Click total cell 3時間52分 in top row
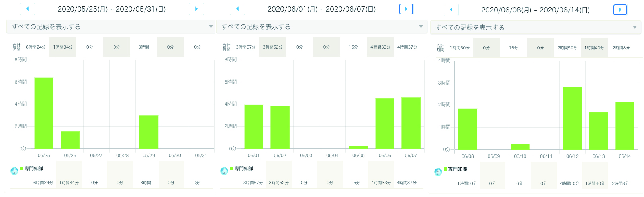Viewport: 644px width, 197px height. 273,47
